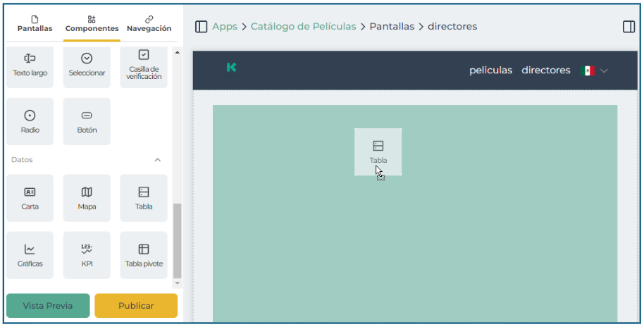Toggle the left sidebar panel icon
644x327 pixels.
coord(202,27)
